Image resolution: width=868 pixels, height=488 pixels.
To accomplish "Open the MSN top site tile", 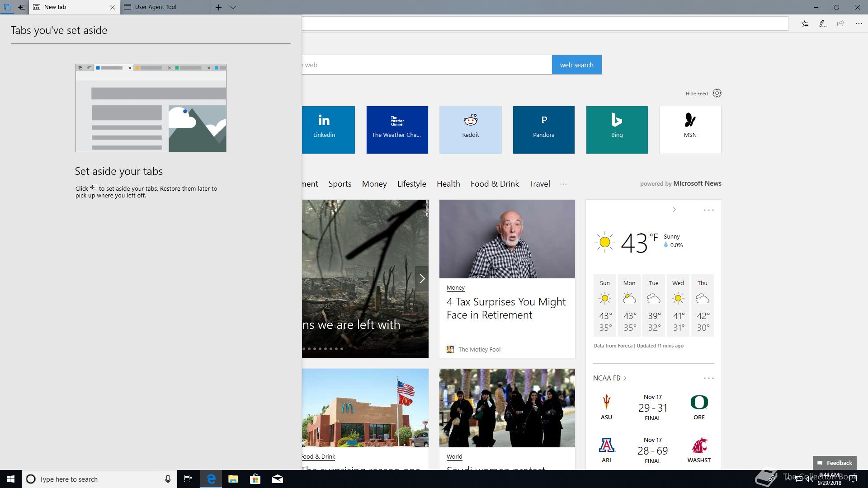I will 690,130.
